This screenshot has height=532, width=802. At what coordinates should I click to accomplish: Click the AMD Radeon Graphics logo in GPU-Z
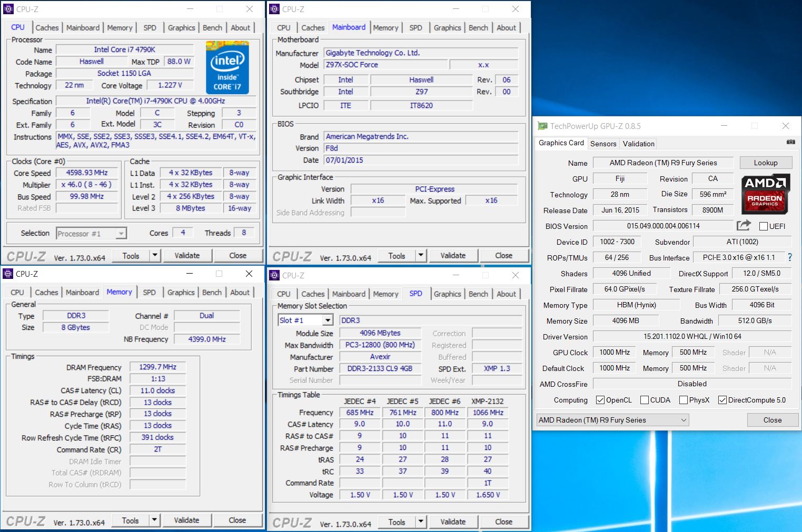point(765,194)
